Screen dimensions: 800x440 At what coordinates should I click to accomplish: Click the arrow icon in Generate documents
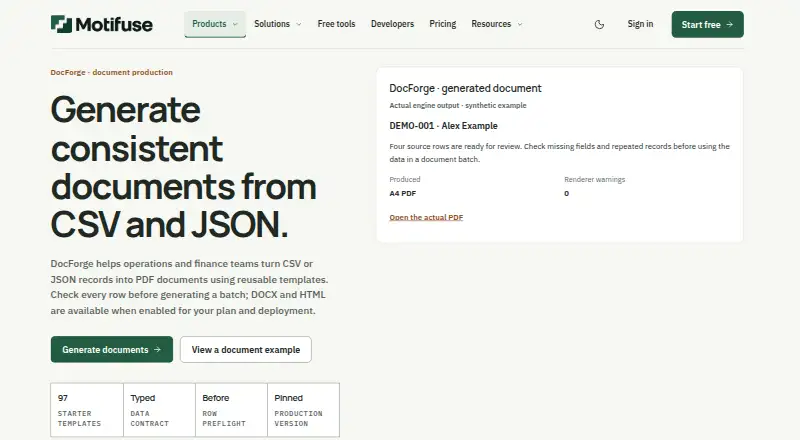click(157, 350)
